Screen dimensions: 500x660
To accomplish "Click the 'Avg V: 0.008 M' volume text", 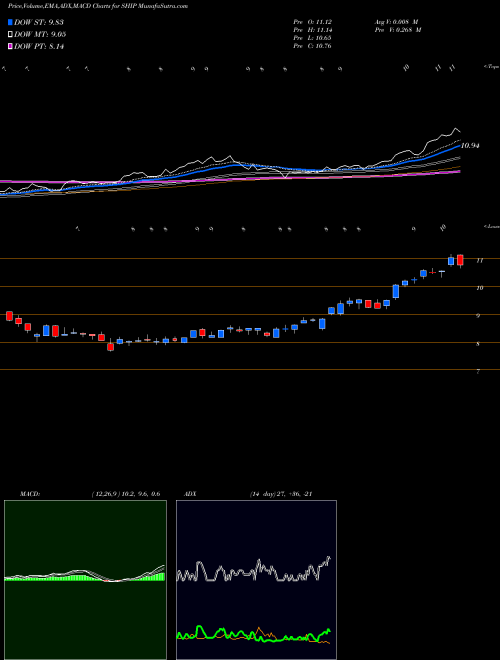I will point(396,22).
